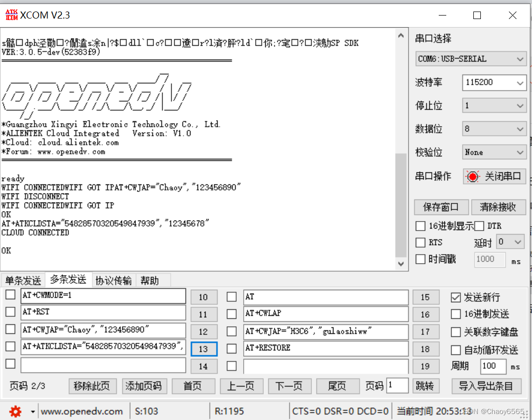Click the XCOM app logo in title bar
The image size is (532, 420).
click(12, 15)
